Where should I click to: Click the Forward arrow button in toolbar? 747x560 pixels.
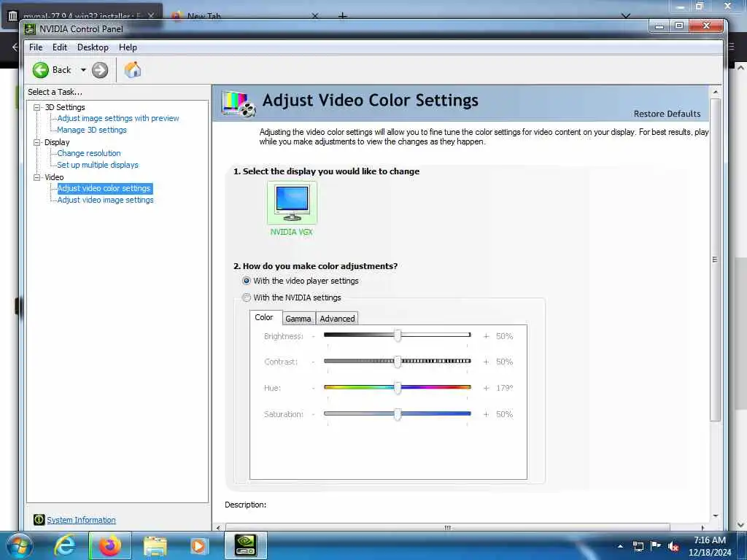click(99, 70)
